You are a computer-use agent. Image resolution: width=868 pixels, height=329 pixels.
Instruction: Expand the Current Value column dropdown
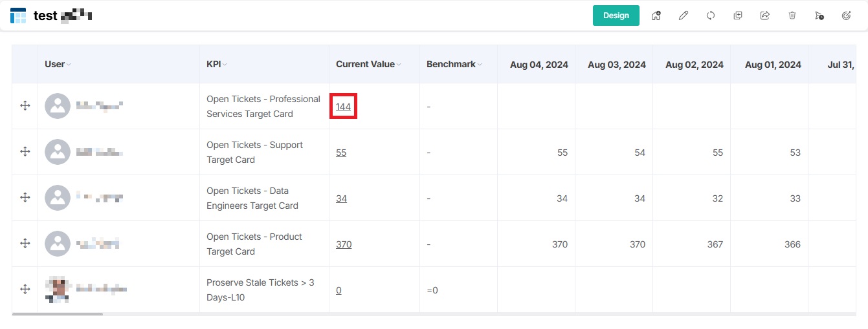coord(399,65)
